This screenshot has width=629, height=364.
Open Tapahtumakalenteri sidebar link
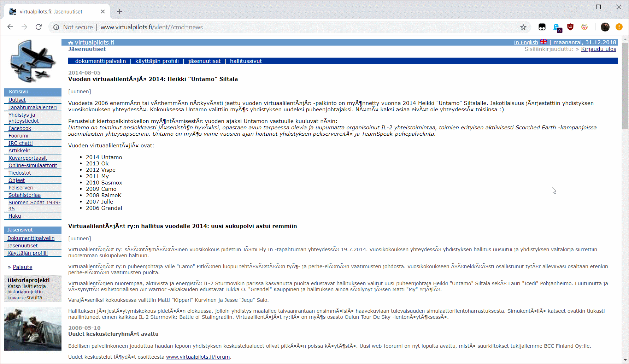click(33, 107)
